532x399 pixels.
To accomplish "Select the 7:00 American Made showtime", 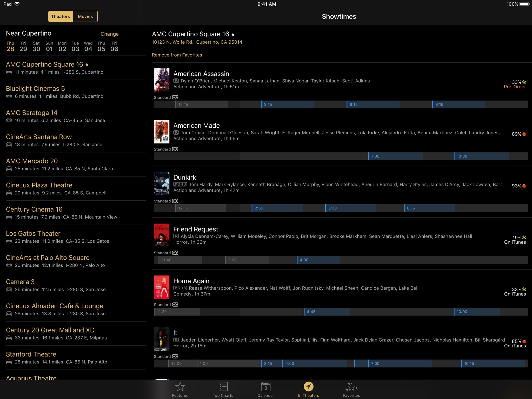I will (x=395, y=156).
